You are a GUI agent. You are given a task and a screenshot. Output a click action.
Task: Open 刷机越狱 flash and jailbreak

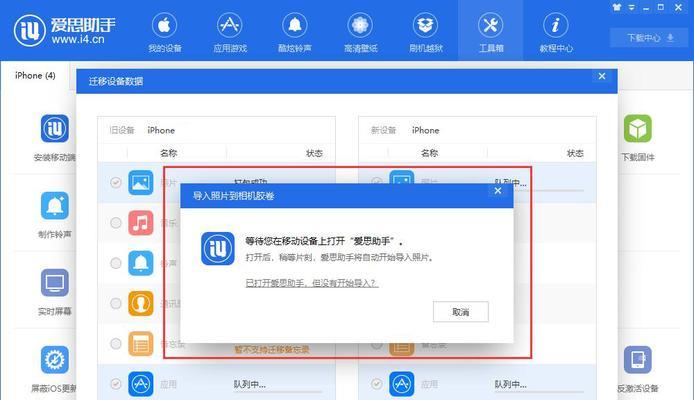tap(425, 32)
